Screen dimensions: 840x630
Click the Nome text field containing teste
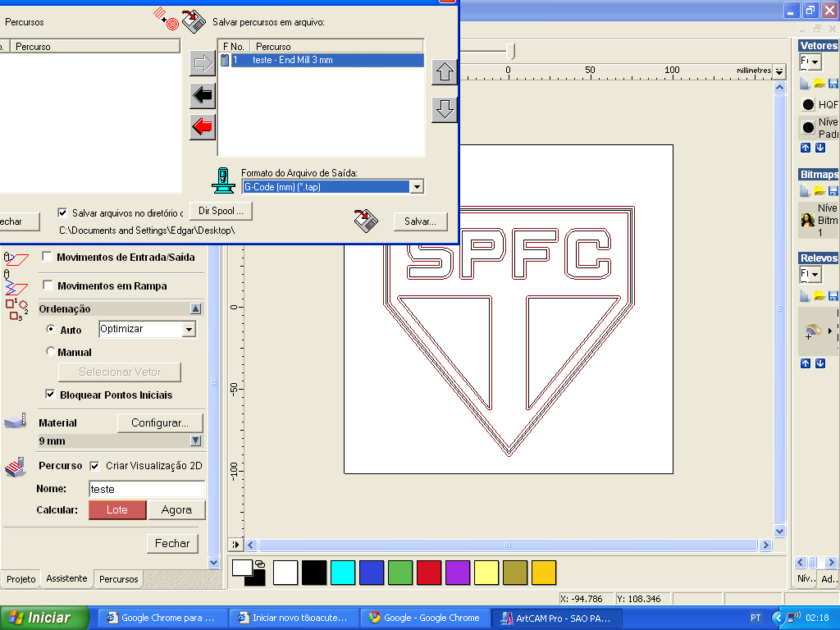(147, 489)
